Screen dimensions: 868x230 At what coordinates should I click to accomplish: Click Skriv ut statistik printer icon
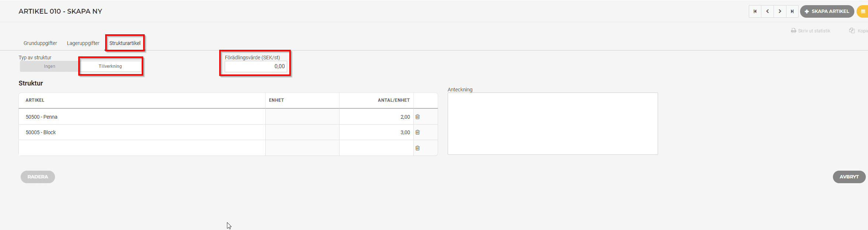pyautogui.click(x=793, y=31)
